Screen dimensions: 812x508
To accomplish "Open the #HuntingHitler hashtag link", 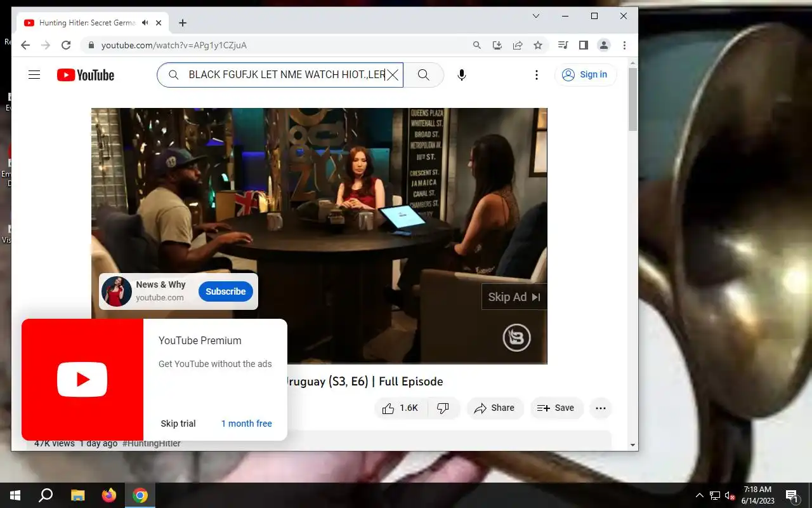I will pos(151,443).
